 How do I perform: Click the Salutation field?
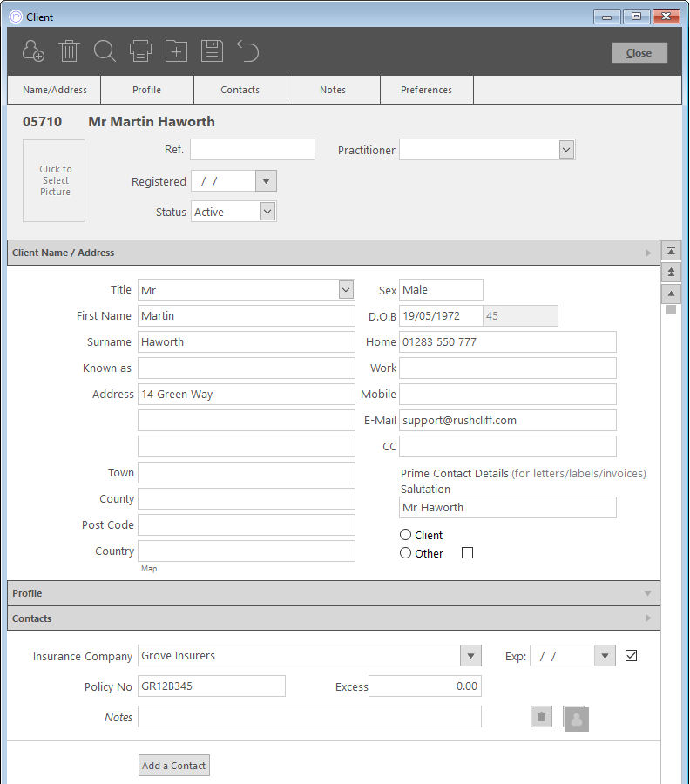508,508
